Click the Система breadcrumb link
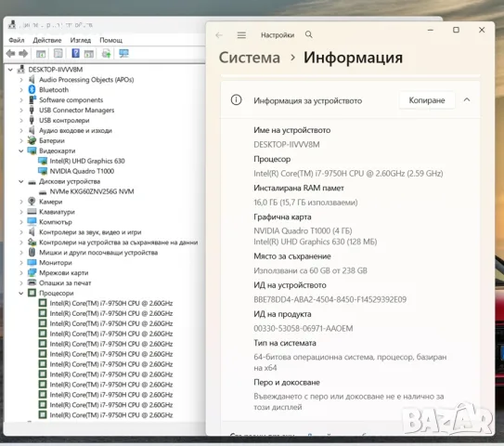Viewport: 504px width, 446px height. point(250,58)
